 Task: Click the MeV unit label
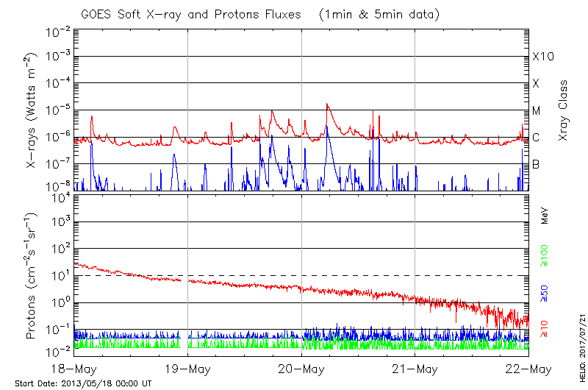(x=545, y=216)
